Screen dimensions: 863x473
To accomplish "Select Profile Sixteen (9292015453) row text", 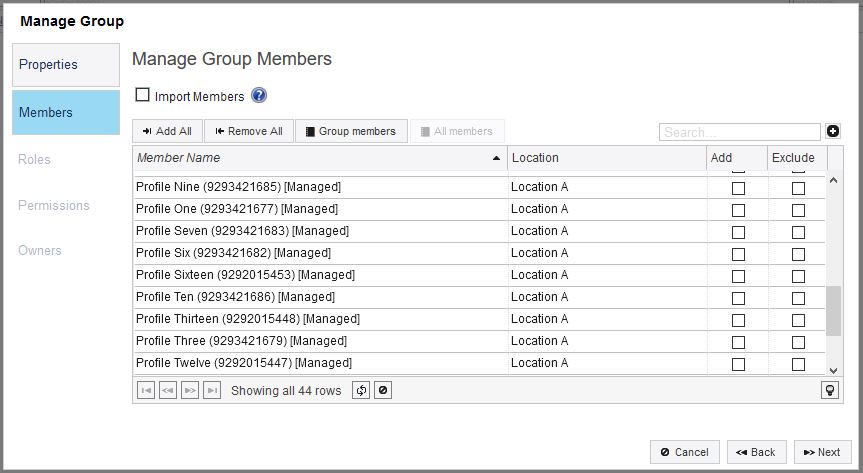I will 245,275.
